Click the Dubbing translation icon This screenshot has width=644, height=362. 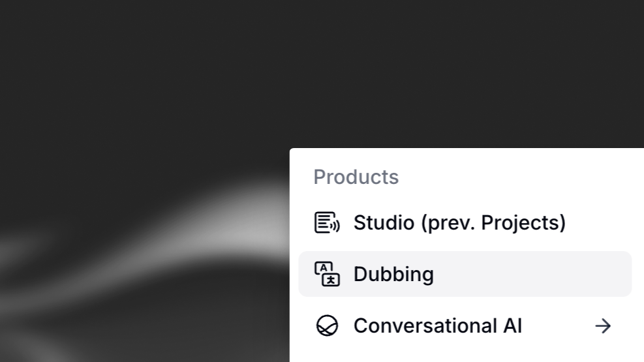pyautogui.click(x=327, y=274)
